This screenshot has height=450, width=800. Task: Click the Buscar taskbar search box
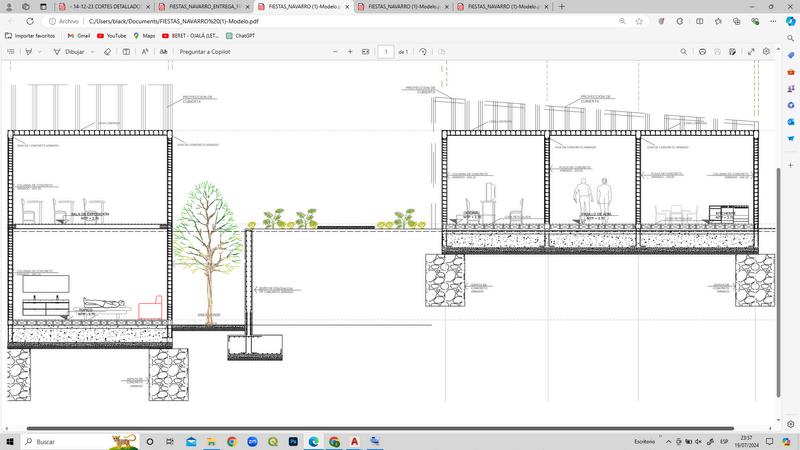79,441
